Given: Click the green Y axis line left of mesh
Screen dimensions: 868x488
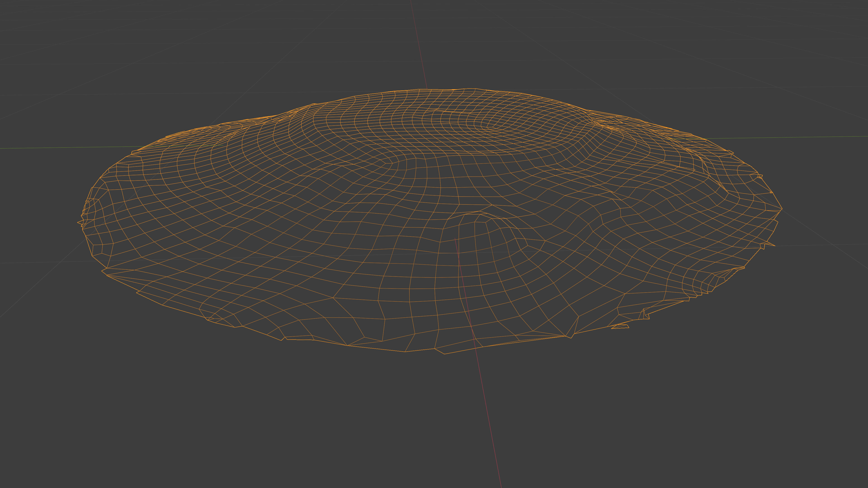Looking at the screenshot, I should (67, 148).
